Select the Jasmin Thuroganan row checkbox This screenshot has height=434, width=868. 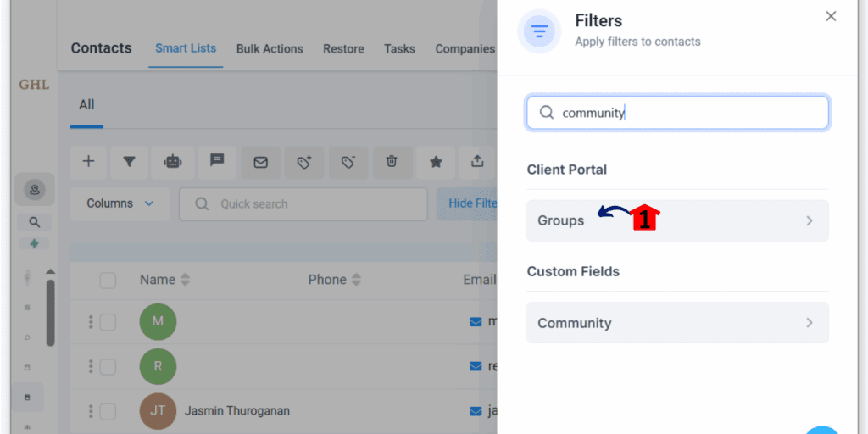(x=108, y=411)
